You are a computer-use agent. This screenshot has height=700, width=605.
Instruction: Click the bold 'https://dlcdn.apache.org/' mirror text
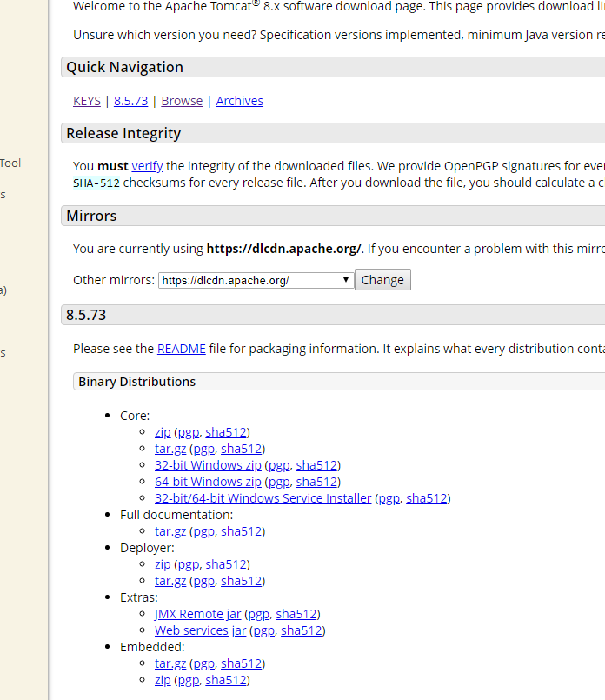click(283, 249)
